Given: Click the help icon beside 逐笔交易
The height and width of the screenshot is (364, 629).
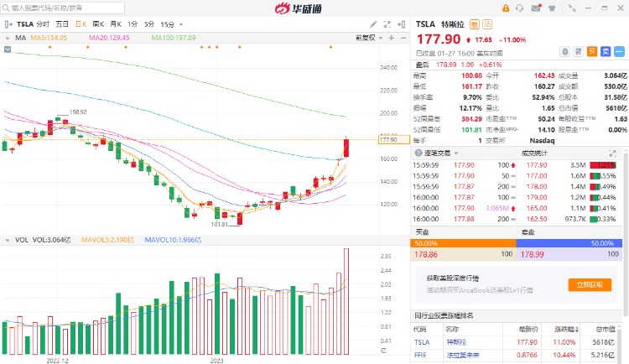Looking at the screenshot, I should coord(418,153).
